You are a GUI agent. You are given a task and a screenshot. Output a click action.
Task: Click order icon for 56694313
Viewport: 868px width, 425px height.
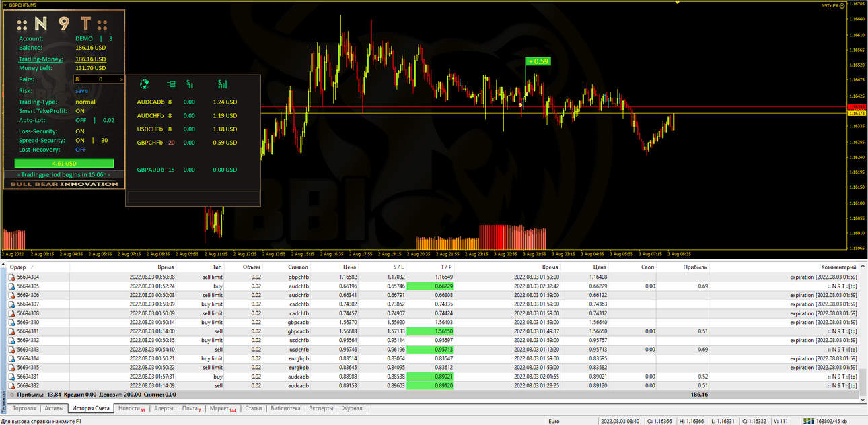tap(11, 350)
